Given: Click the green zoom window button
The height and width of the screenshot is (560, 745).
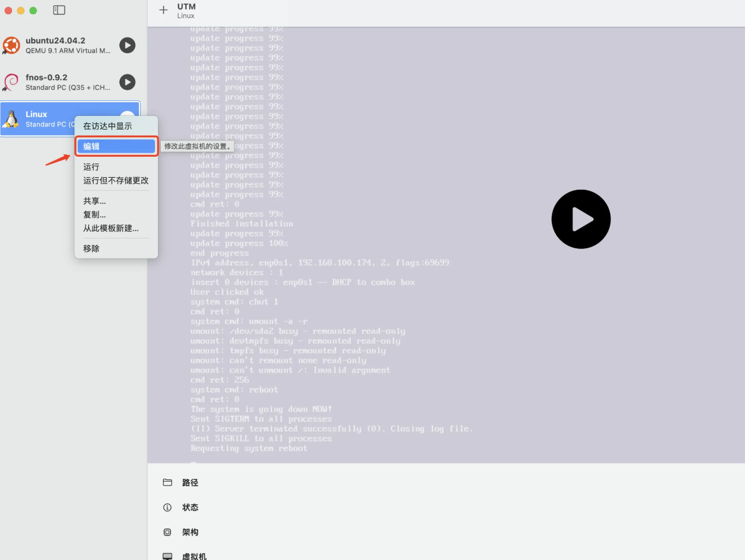Looking at the screenshot, I should tap(33, 10).
